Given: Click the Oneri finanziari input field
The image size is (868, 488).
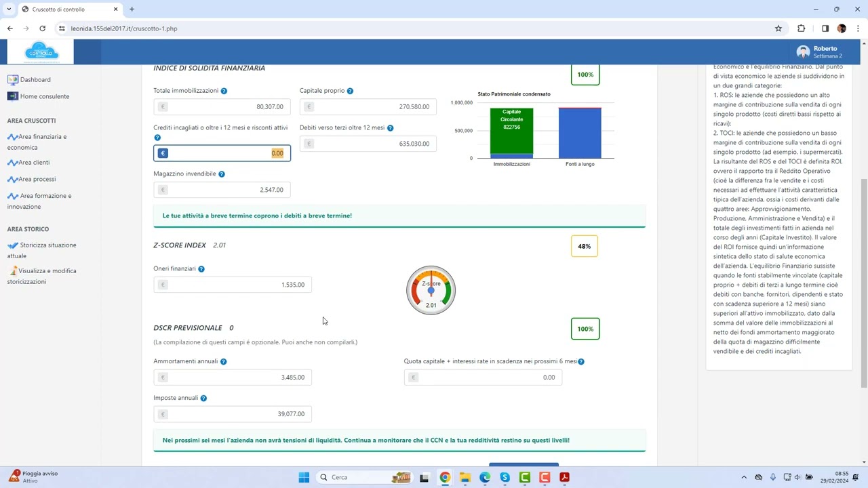Looking at the screenshot, I should [233, 285].
